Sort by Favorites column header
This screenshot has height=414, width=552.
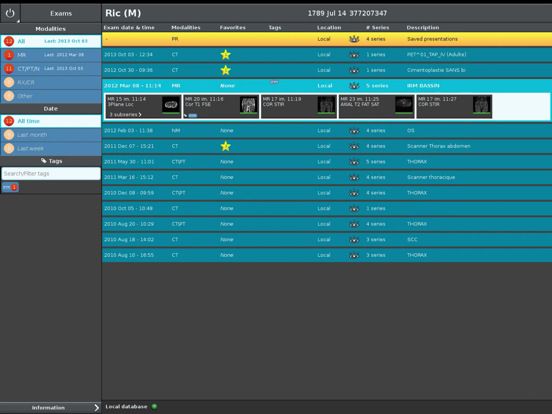click(233, 27)
